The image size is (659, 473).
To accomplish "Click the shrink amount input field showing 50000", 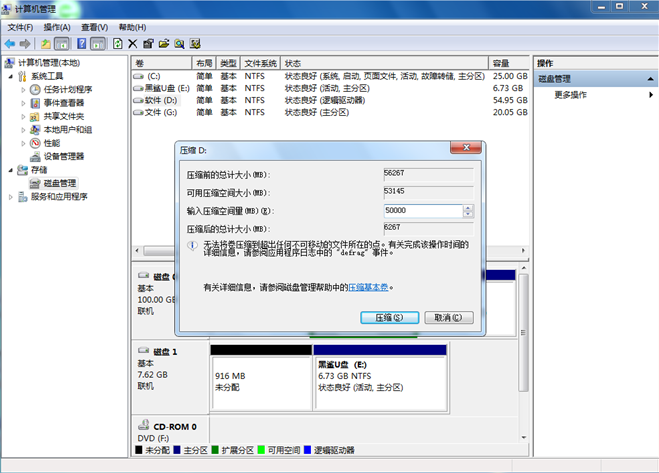I will 422,211.
